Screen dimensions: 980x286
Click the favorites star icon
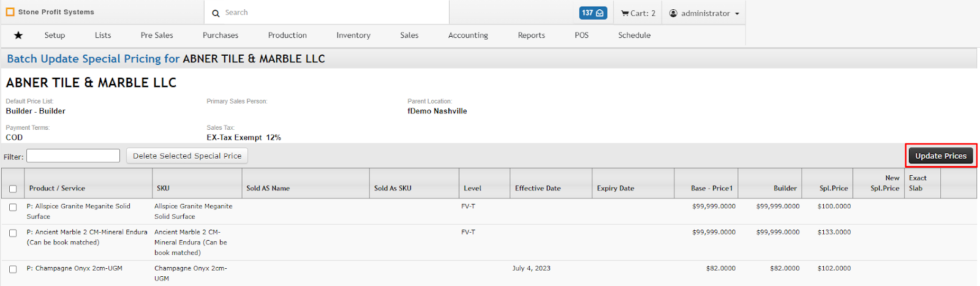(x=18, y=36)
